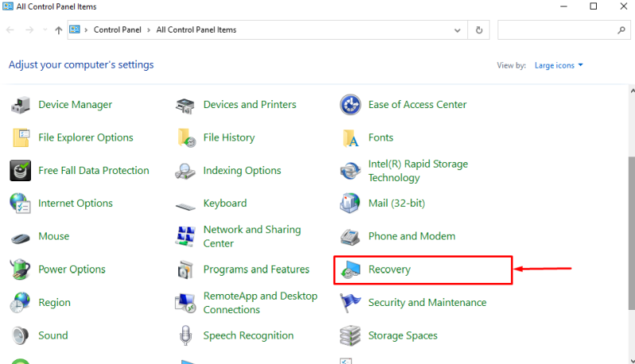635x364 pixels.
Task: Open the Network and Sharing Center link
Action: click(251, 236)
